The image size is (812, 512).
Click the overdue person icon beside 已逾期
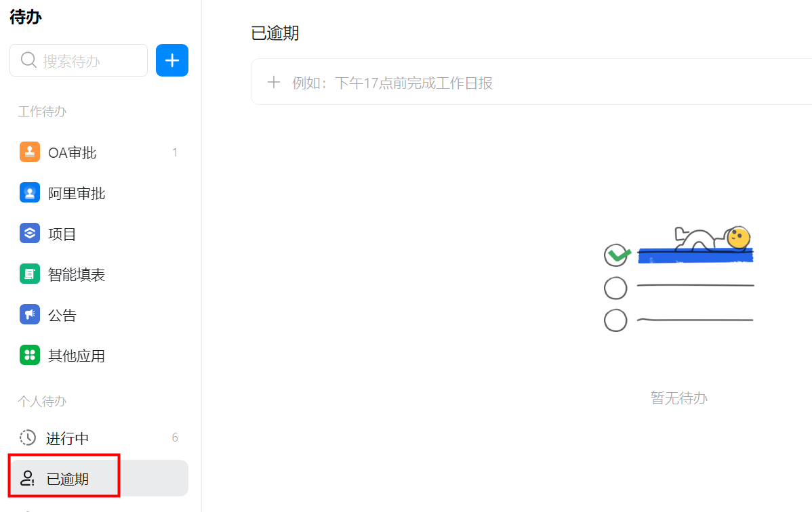[x=28, y=477]
